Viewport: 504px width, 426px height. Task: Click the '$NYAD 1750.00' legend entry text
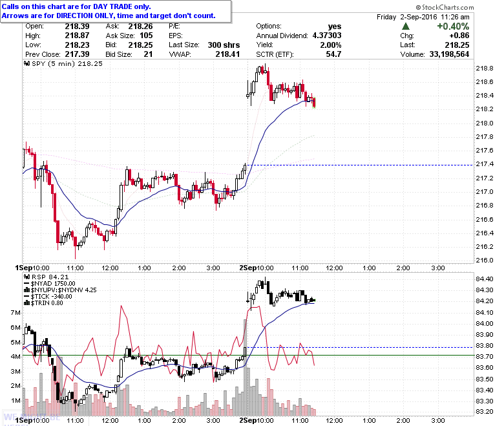pos(53,284)
